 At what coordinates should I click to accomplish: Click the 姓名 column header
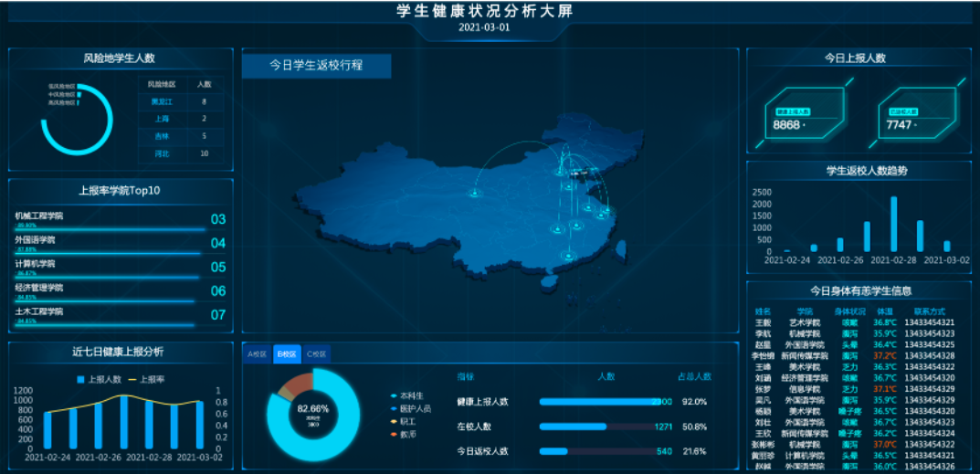pyautogui.click(x=764, y=311)
